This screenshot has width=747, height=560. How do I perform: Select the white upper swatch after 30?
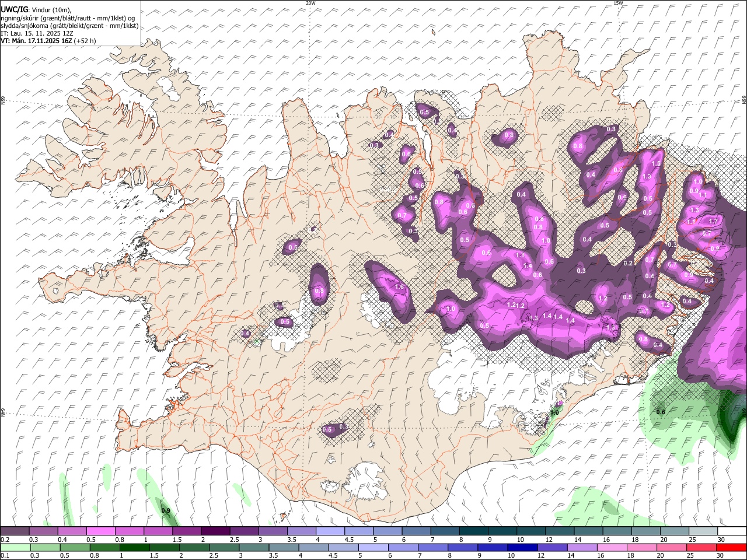pos(732,531)
